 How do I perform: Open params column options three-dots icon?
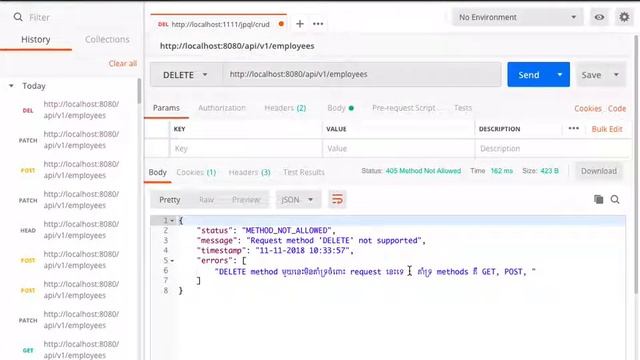click(573, 129)
